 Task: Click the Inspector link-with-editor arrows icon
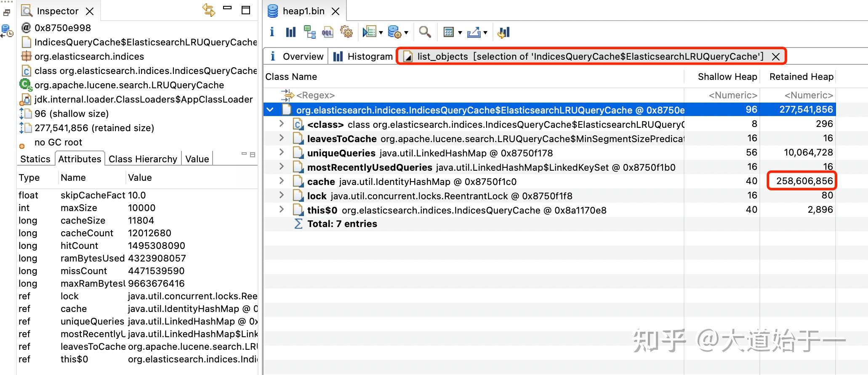click(x=208, y=10)
